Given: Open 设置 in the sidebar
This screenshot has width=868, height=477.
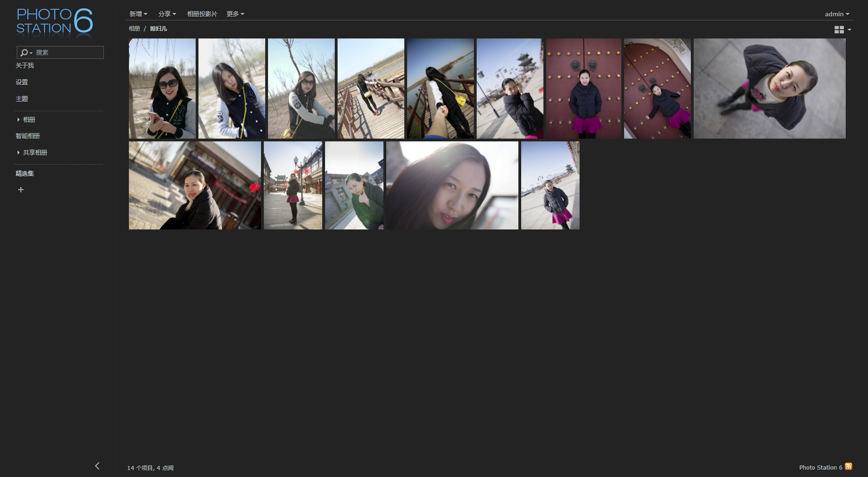Looking at the screenshot, I should [x=22, y=82].
